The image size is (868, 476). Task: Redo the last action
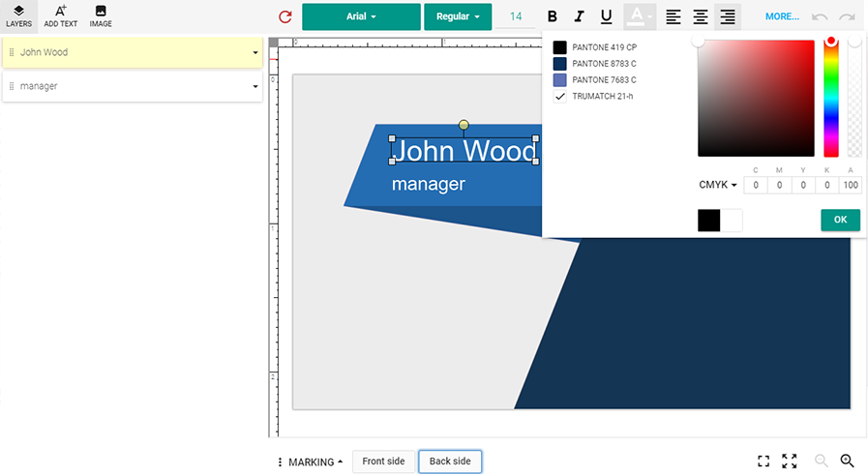pyautogui.click(x=847, y=16)
